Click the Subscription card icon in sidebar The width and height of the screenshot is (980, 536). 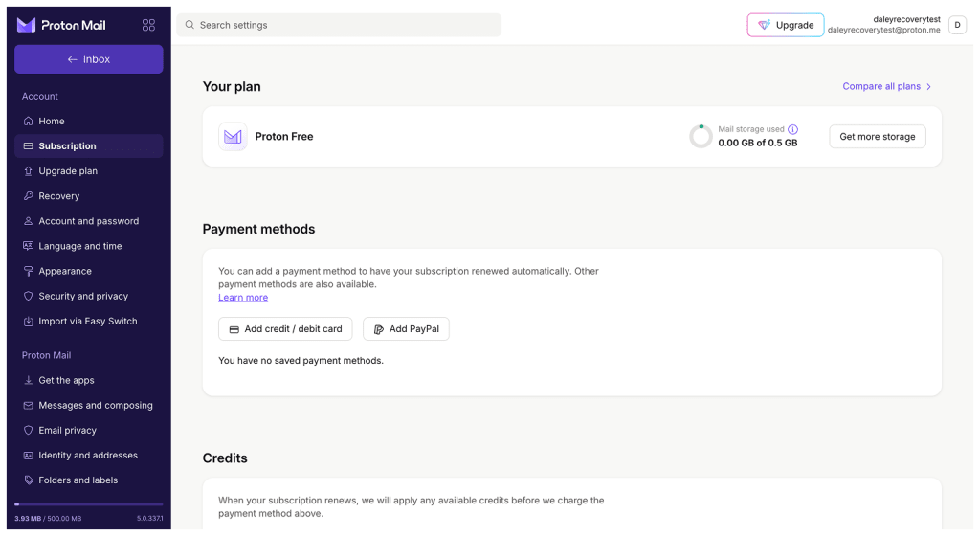tap(28, 146)
